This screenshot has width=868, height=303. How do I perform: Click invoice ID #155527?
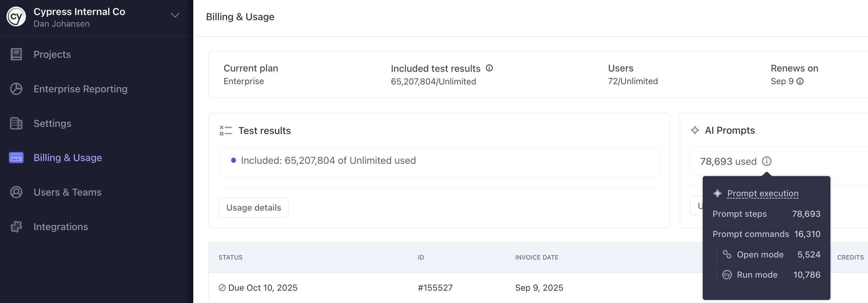[435, 288]
